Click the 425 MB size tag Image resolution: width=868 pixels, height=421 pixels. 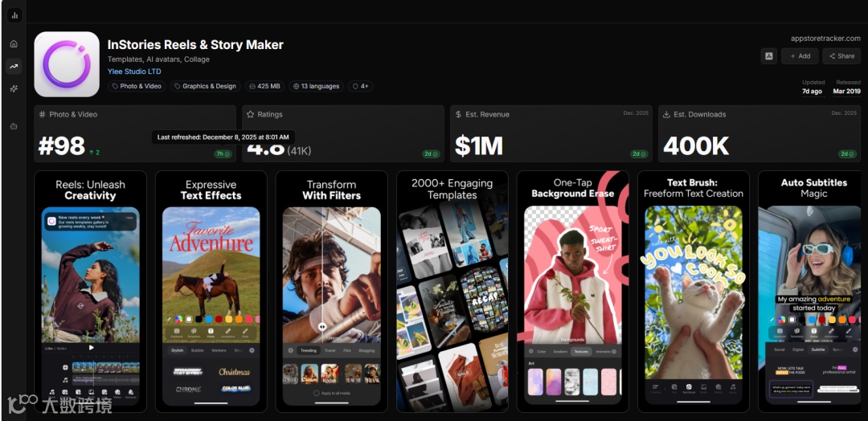click(x=264, y=86)
